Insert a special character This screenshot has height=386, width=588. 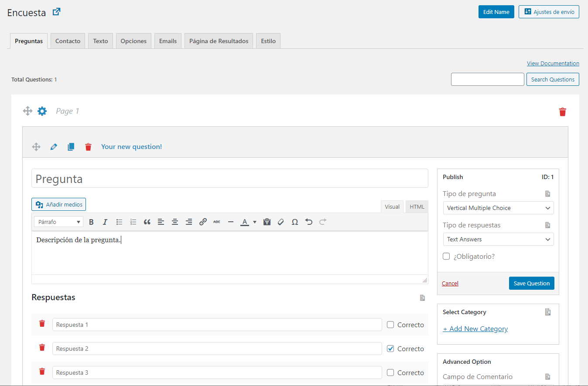[x=294, y=222]
